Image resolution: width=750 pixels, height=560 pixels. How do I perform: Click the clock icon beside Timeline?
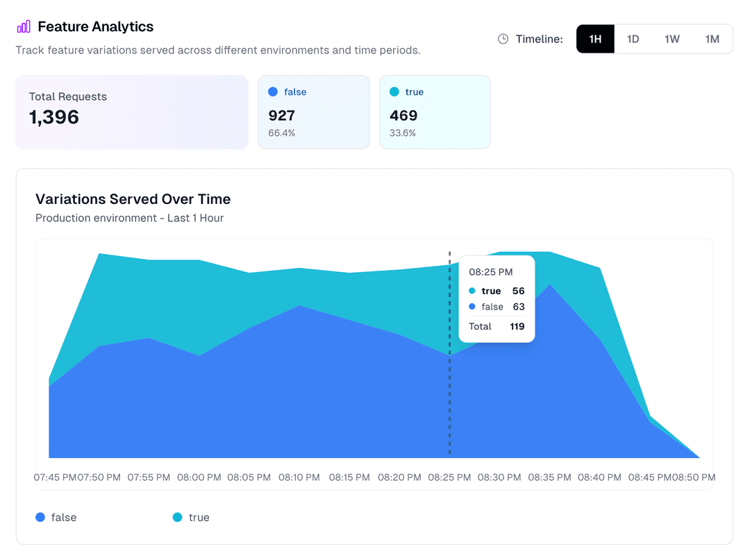coord(503,39)
